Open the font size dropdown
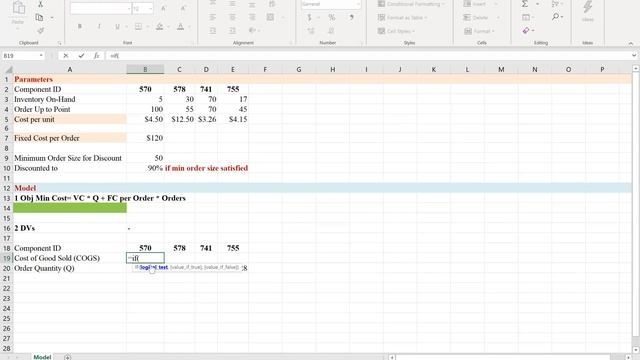This screenshot has height=360, width=640. click(151, 9)
